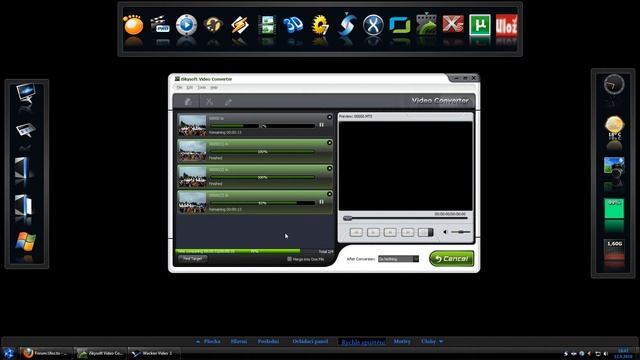Launch the red X5 dock icon
640x360 pixels.
[453, 24]
